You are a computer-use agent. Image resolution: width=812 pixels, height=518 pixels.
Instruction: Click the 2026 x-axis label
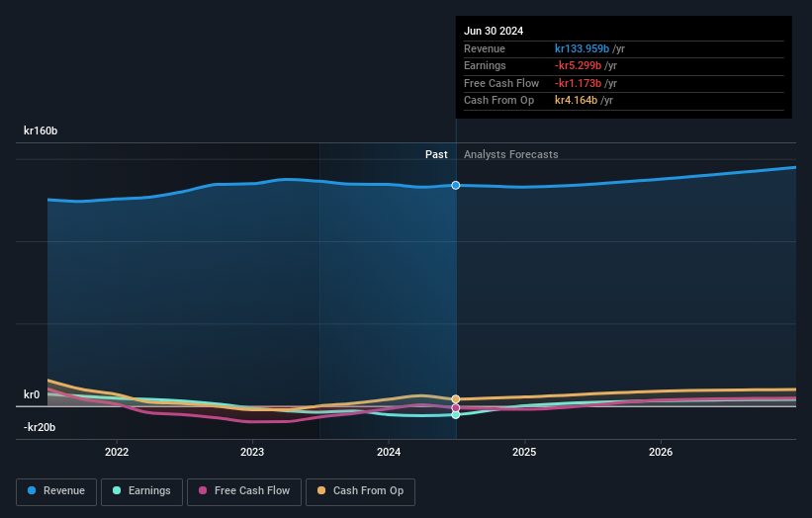tap(661, 452)
